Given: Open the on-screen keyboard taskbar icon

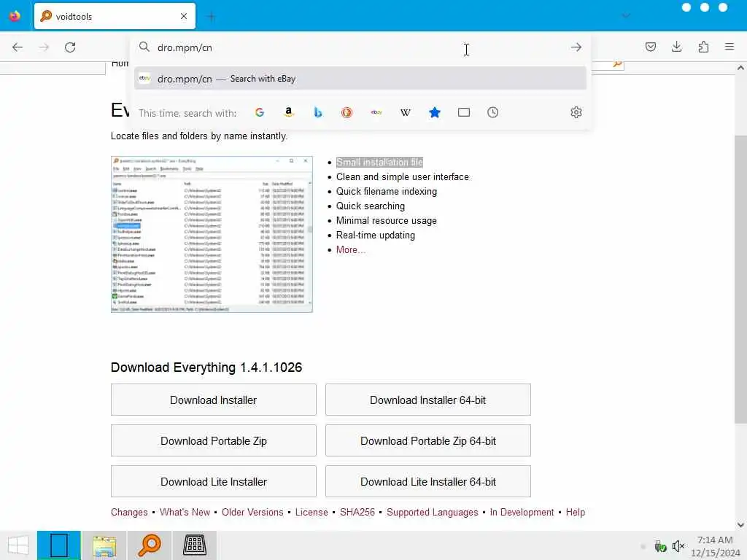Looking at the screenshot, I should coord(195,545).
